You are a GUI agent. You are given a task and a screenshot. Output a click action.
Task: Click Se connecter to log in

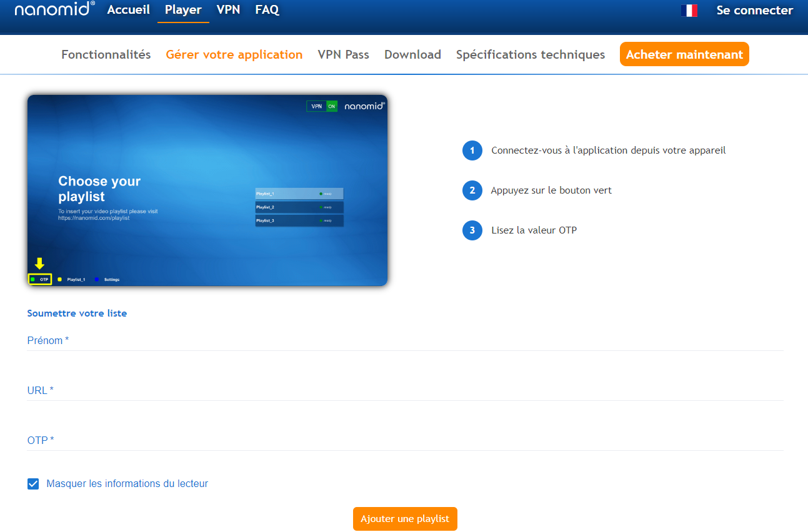[755, 11]
